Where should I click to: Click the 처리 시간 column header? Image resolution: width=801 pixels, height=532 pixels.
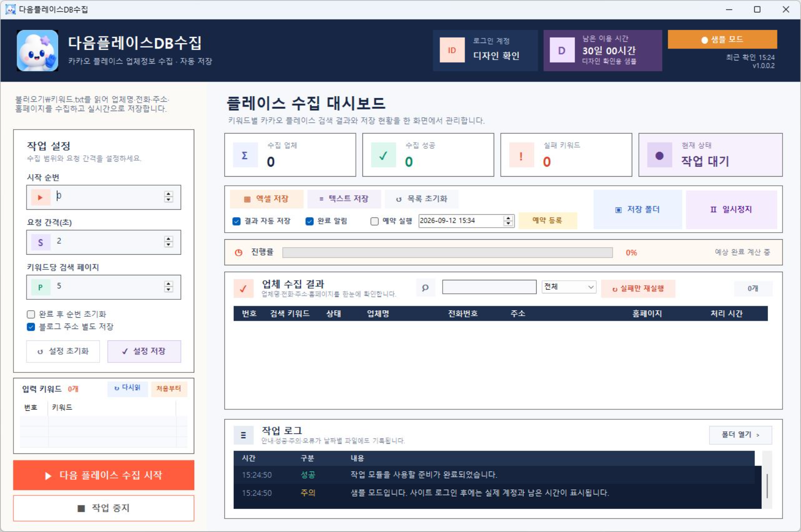(x=726, y=313)
